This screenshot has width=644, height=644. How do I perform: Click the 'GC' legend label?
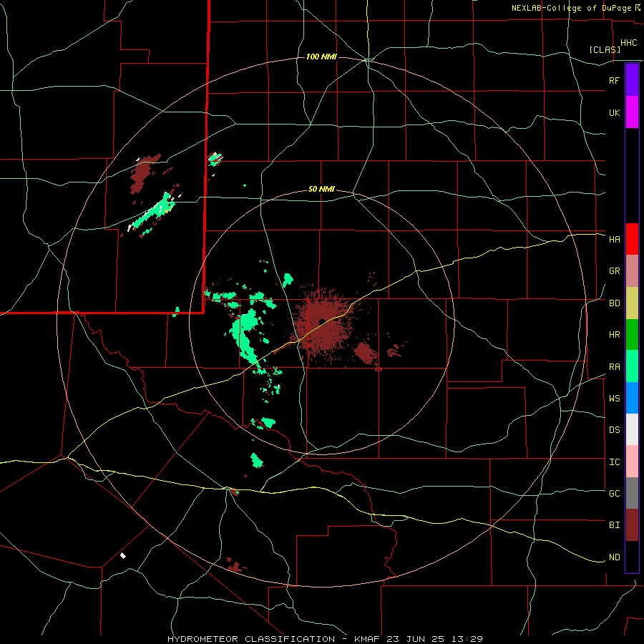click(615, 494)
